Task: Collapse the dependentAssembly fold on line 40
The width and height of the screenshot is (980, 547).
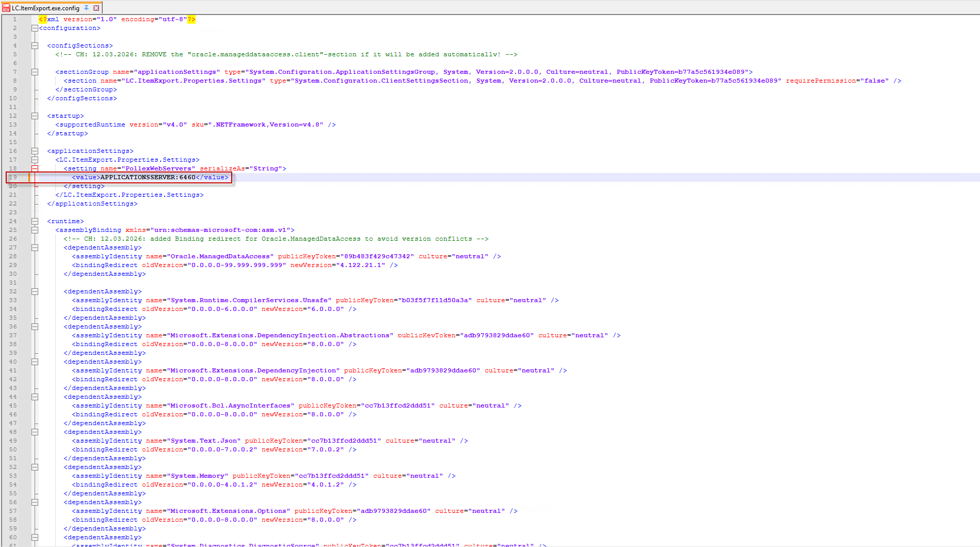Action: (35, 362)
